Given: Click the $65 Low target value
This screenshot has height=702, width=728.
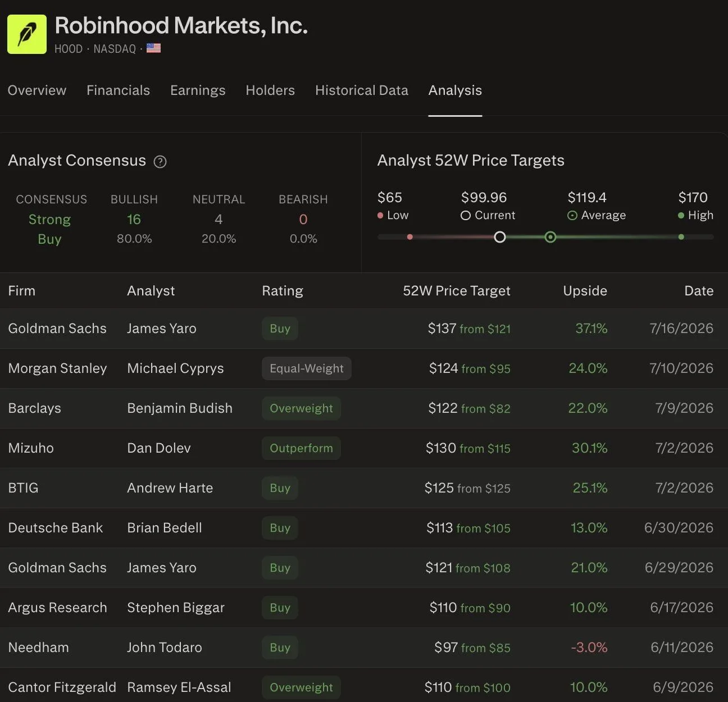Looking at the screenshot, I should [x=390, y=198].
